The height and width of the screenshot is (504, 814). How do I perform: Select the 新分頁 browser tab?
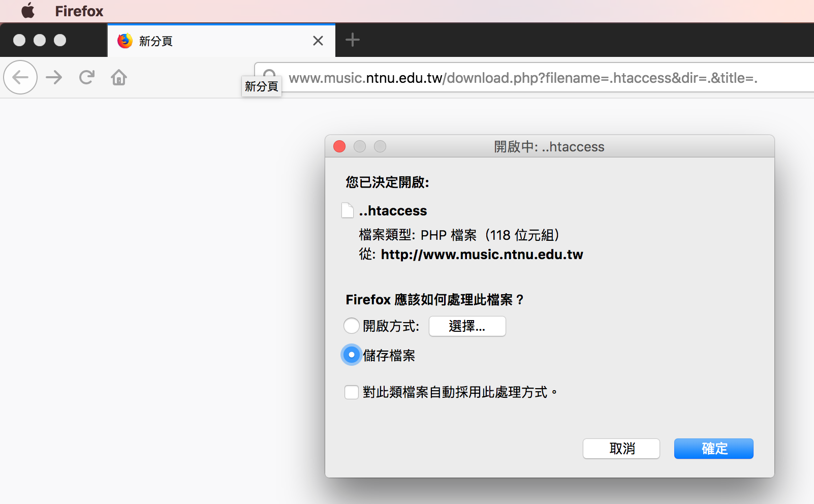point(222,41)
